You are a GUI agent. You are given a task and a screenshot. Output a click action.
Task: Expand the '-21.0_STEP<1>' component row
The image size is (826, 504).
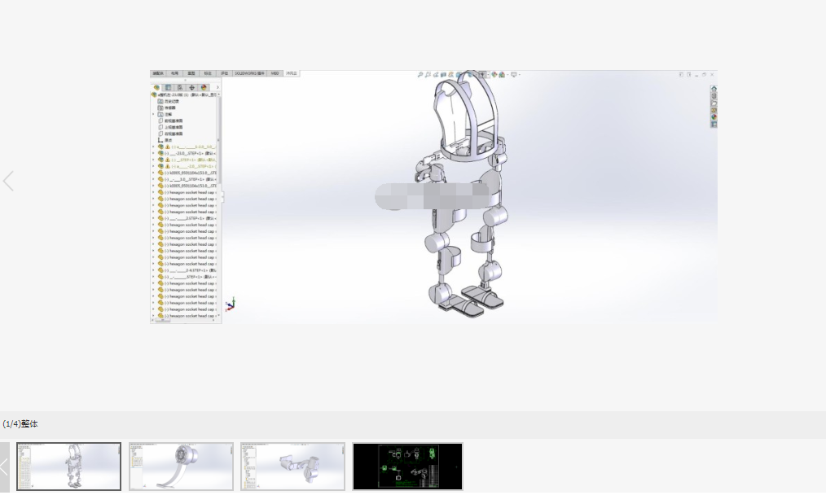(154, 153)
